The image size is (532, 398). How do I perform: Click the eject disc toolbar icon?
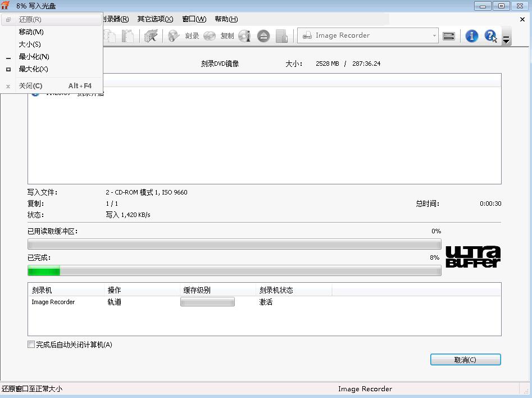263,36
